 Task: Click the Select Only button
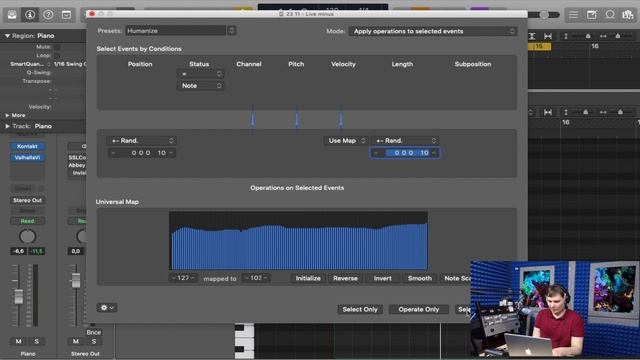click(x=360, y=309)
